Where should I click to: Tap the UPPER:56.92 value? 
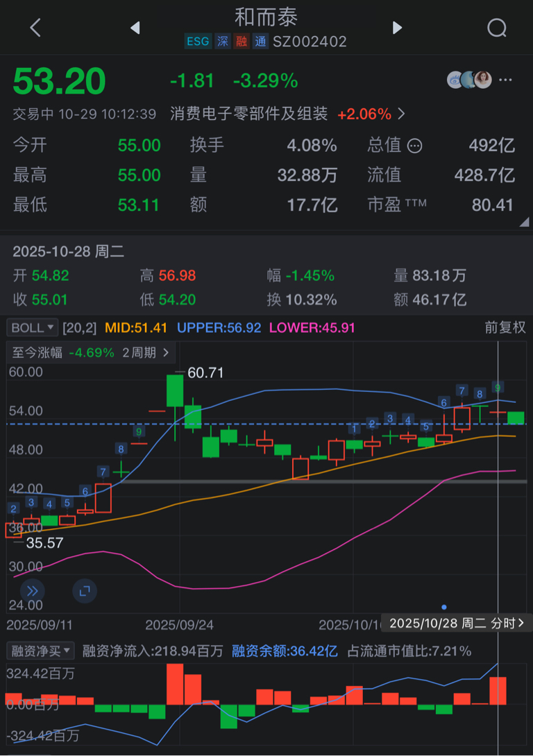coord(219,328)
